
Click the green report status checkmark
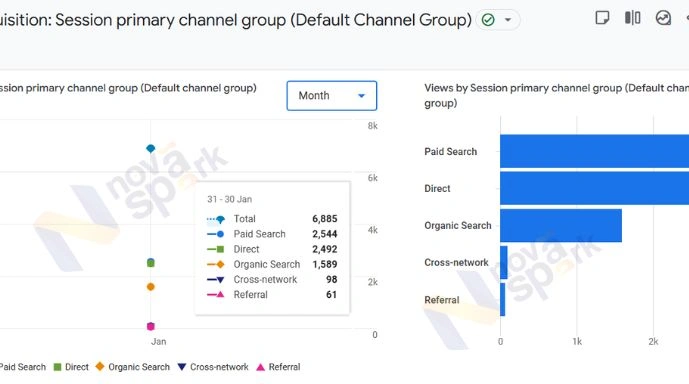488,20
